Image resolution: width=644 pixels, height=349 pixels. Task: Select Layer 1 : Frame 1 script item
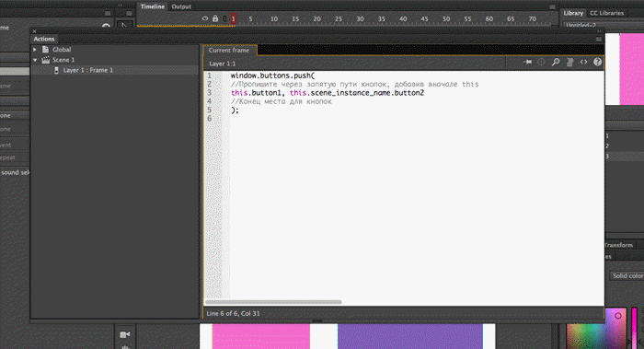point(87,70)
